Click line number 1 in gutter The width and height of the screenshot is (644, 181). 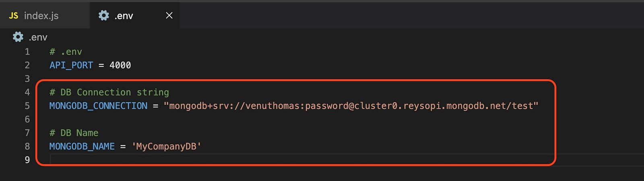click(x=27, y=51)
